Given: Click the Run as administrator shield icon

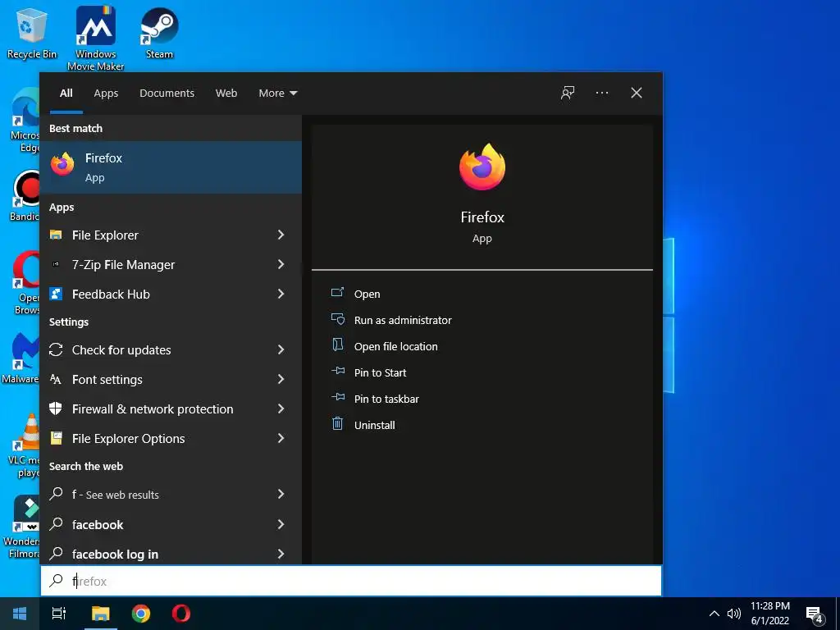Looking at the screenshot, I should (x=337, y=319).
